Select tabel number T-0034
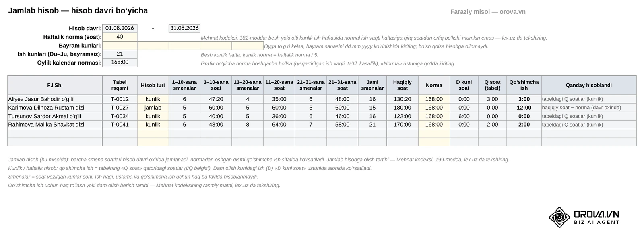 [120, 116]
